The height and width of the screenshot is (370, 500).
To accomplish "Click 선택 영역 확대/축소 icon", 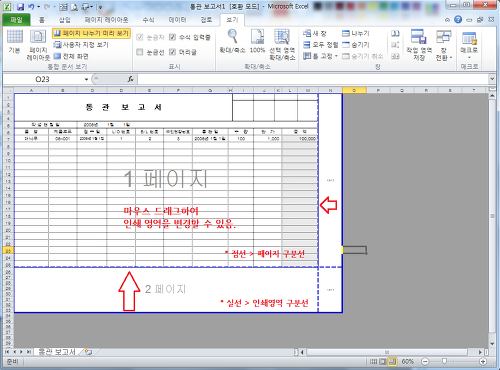I will 282,44.
